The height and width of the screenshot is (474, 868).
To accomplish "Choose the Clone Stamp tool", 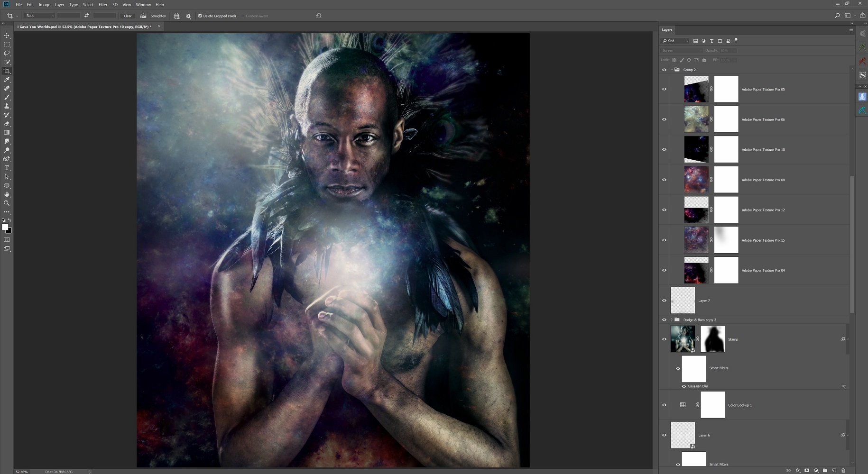I will [x=7, y=106].
